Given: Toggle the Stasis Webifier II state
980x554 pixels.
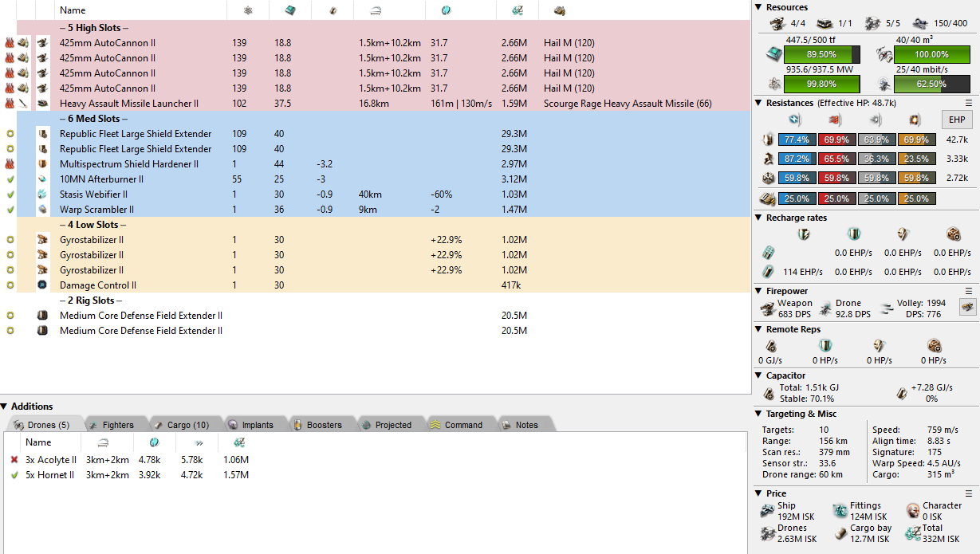Looking at the screenshot, I should (x=10, y=194).
